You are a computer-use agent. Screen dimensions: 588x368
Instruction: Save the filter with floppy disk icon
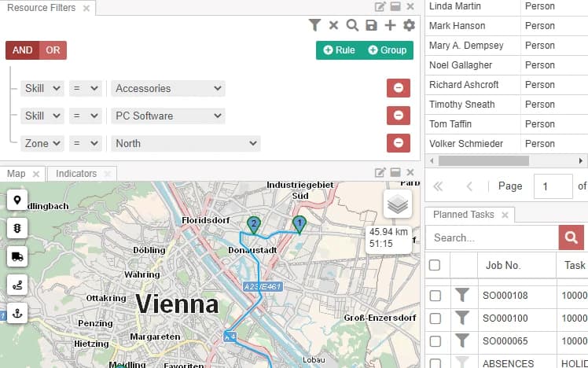coord(371,25)
